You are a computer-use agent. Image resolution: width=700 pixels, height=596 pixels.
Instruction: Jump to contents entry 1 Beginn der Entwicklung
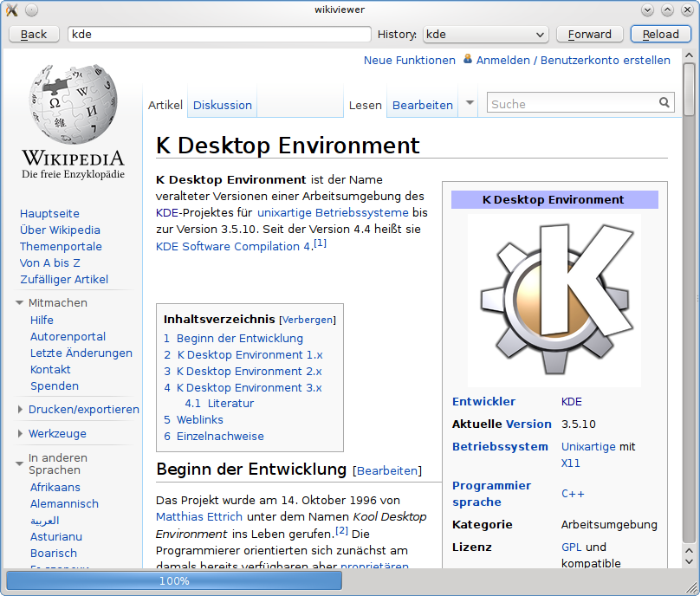[x=234, y=339]
